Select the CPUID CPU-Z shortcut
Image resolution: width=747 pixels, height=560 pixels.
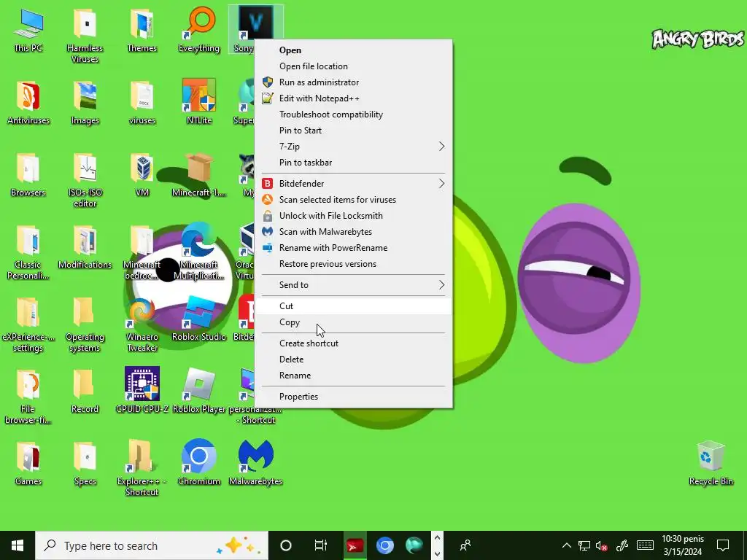click(142, 389)
